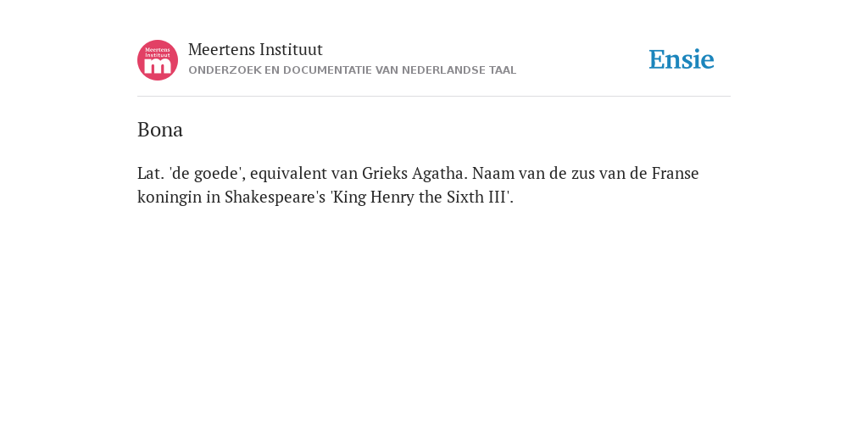Click line 'koningin in Shakespeare's King Henry'

point(325,197)
